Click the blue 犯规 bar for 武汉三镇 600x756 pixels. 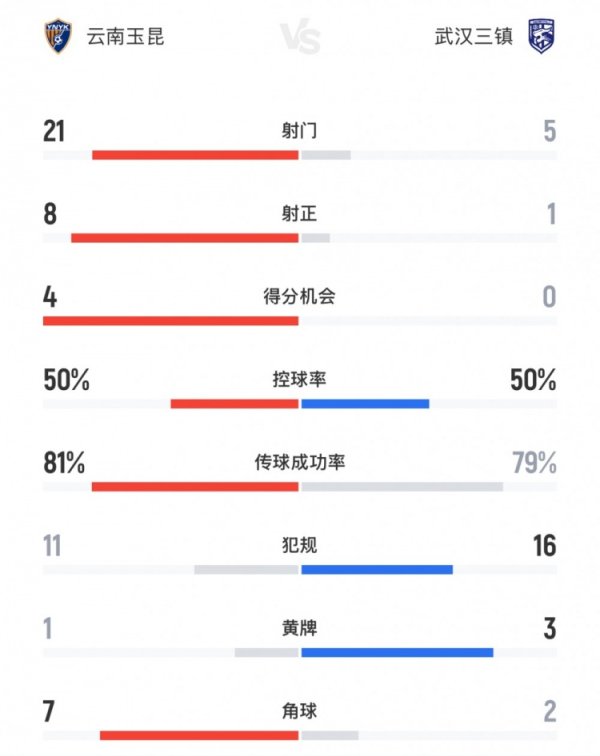click(x=377, y=570)
